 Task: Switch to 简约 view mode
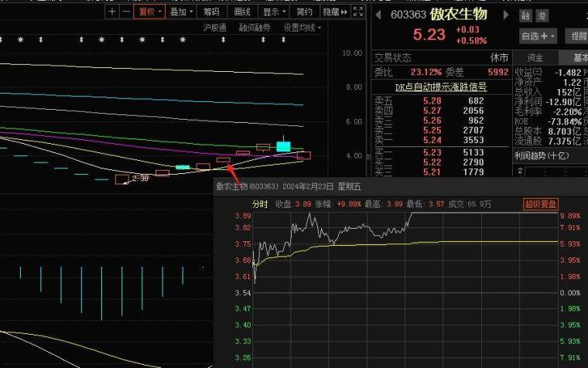[304, 12]
